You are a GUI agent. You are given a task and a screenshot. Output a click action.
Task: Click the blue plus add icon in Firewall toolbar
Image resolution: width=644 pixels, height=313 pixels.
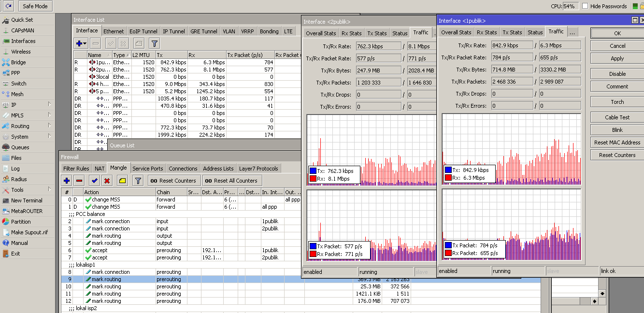[x=67, y=181]
